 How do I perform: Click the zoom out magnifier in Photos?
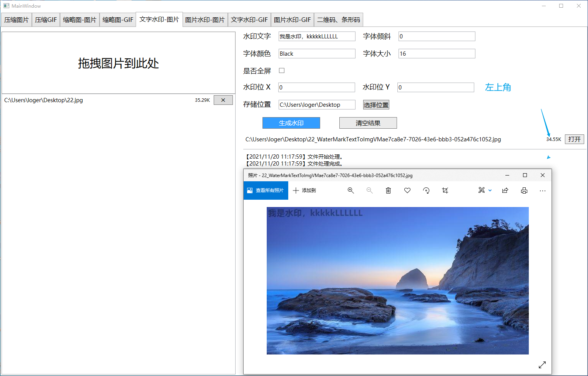tap(369, 190)
